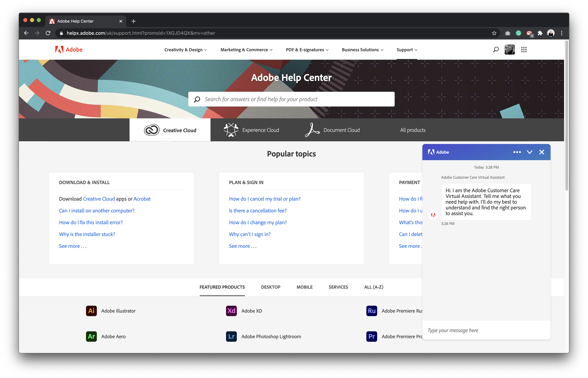
Task: Open the header search magnifier icon
Action: pos(496,50)
